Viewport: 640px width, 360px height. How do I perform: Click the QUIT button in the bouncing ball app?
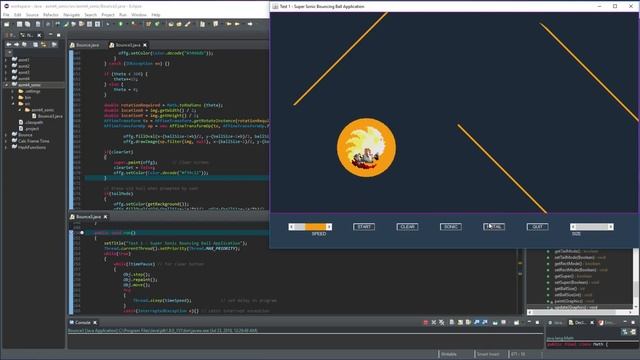pyautogui.click(x=538, y=227)
